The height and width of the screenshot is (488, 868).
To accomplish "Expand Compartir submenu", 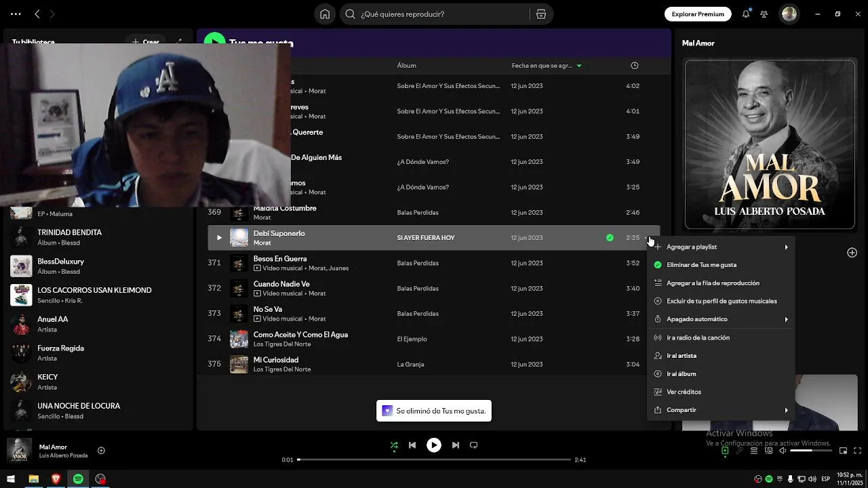I will click(x=721, y=410).
